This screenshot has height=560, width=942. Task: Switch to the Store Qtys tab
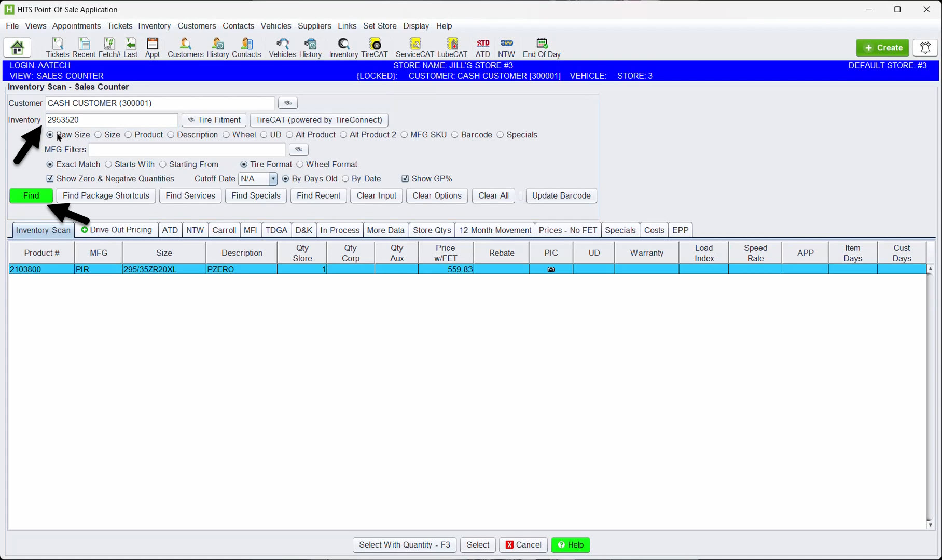432,230
